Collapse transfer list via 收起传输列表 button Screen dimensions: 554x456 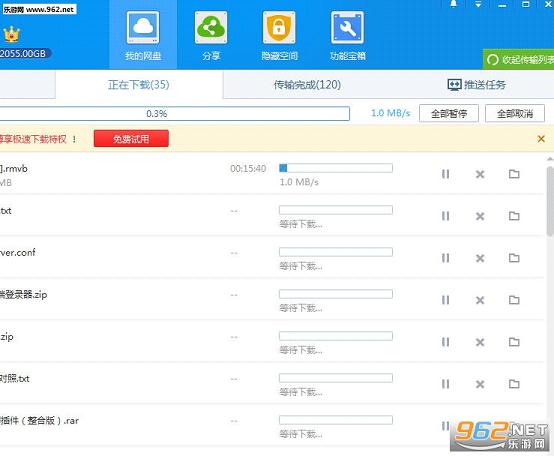pyautogui.click(x=519, y=59)
